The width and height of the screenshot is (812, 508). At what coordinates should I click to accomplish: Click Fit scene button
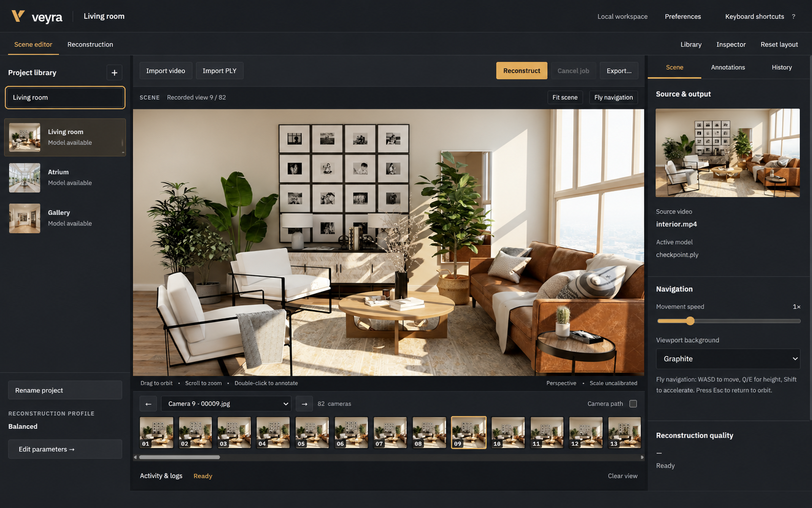565,97
